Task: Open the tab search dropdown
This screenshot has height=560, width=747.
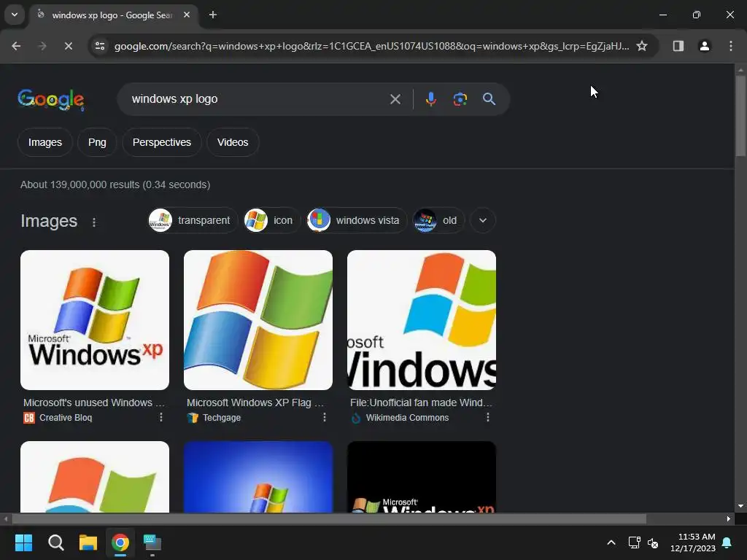Action: click(x=15, y=15)
